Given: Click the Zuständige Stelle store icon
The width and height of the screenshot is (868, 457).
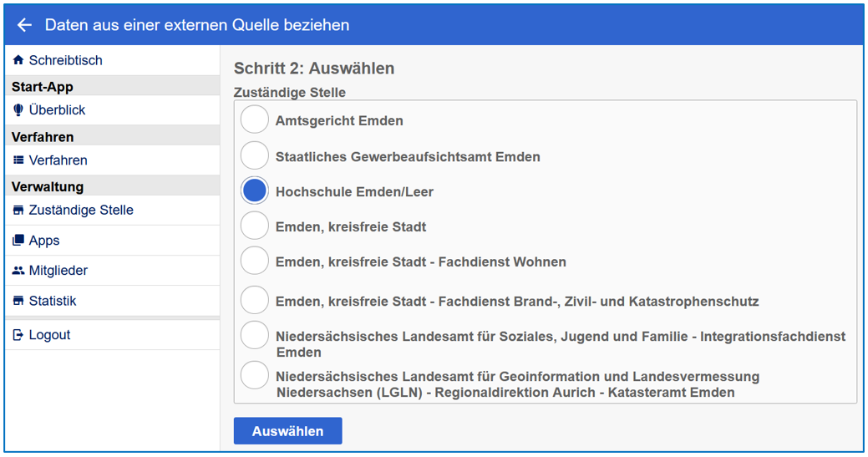Looking at the screenshot, I should coord(18,211).
